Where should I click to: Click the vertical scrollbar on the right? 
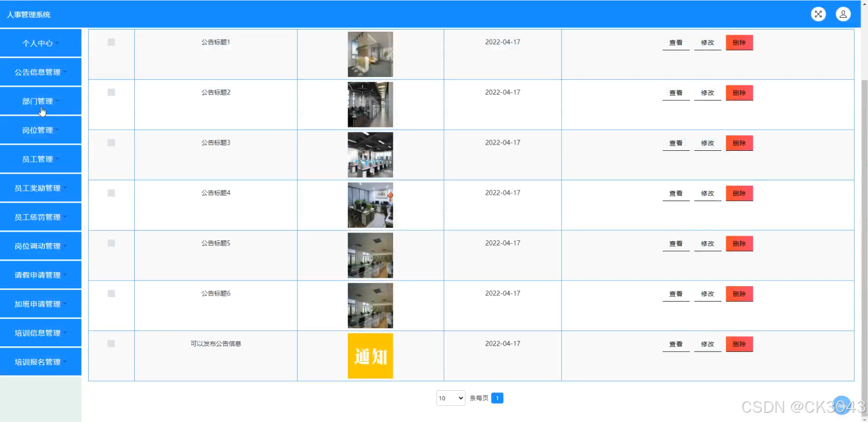click(864, 233)
